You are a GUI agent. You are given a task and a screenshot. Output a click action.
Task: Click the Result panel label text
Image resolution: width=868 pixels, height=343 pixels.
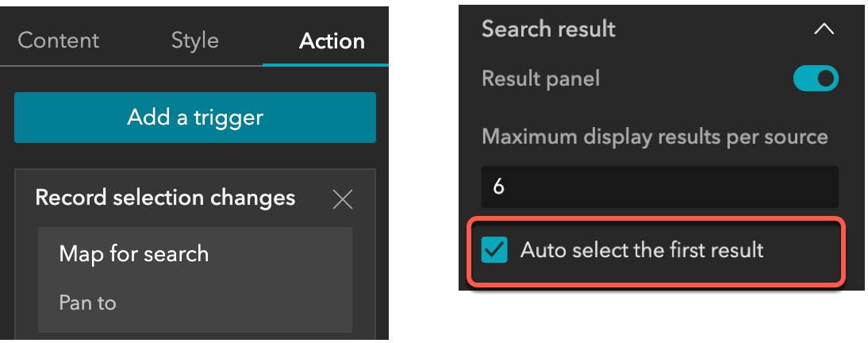pyautogui.click(x=541, y=79)
